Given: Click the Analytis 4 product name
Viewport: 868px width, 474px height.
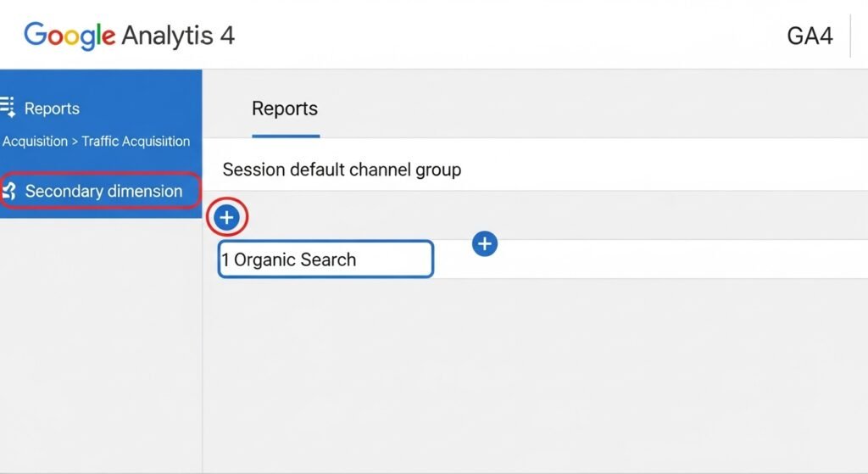Looking at the screenshot, I should (x=178, y=36).
